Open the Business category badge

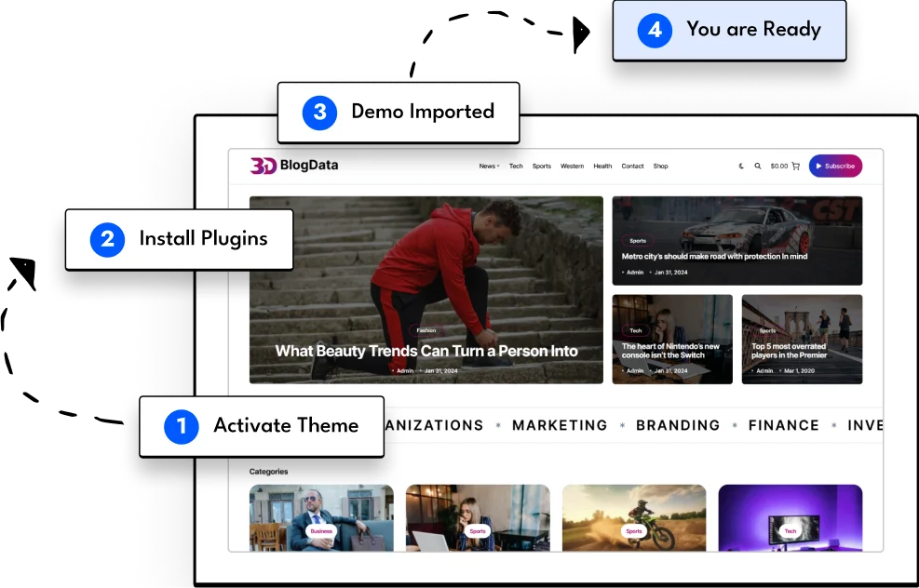tap(321, 531)
